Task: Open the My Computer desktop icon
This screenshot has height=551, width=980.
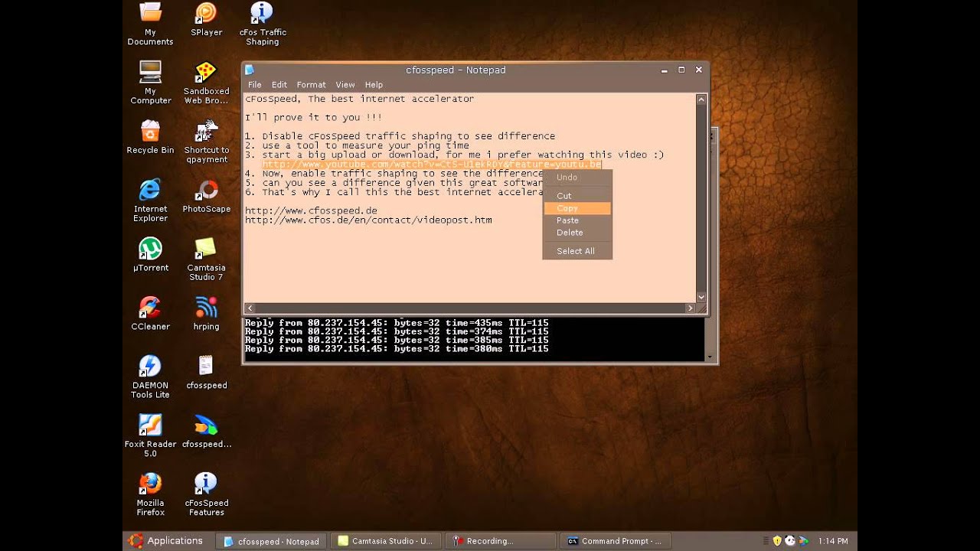Action: [x=150, y=83]
